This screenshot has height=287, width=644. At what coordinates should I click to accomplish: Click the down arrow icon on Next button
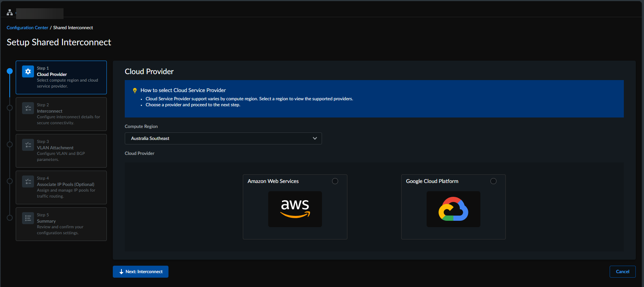(x=121, y=272)
